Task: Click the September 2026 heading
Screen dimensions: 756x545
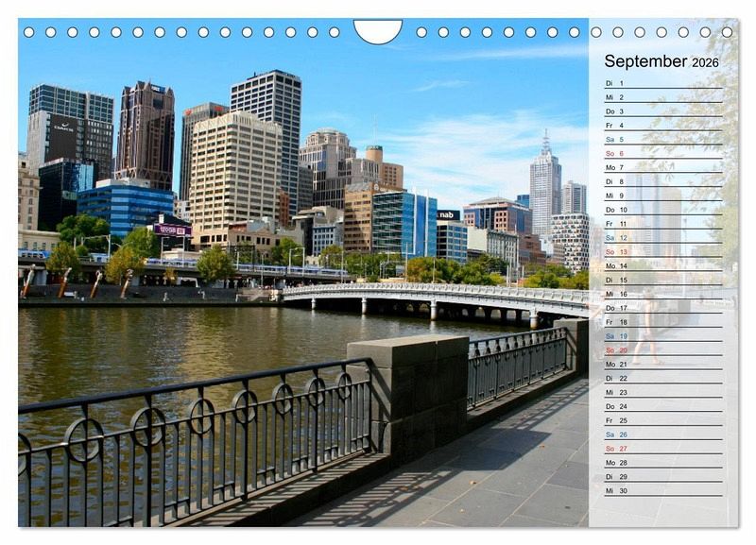Action: click(x=661, y=61)
